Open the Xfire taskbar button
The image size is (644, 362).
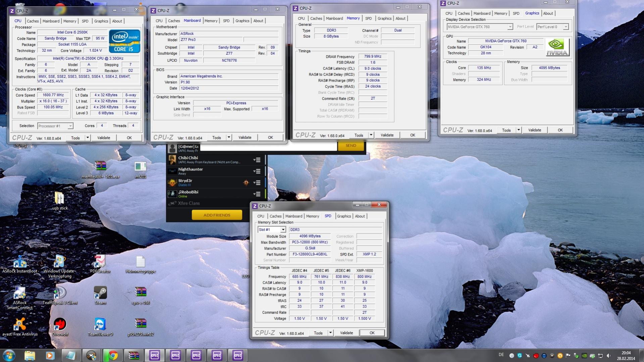92,355
